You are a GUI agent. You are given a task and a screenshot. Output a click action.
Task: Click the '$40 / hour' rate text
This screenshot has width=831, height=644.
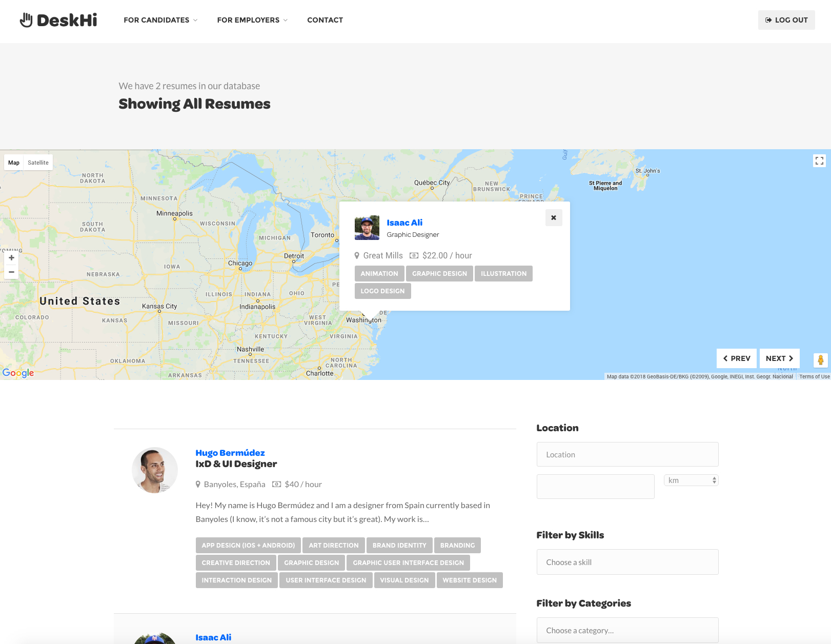[x=303, y=485]
